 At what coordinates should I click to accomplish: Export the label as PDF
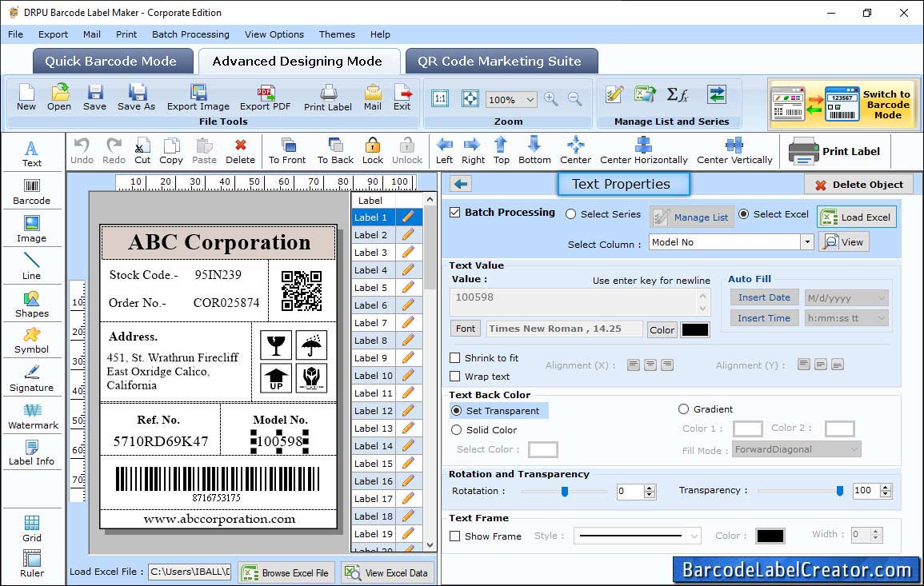[265, 98]
